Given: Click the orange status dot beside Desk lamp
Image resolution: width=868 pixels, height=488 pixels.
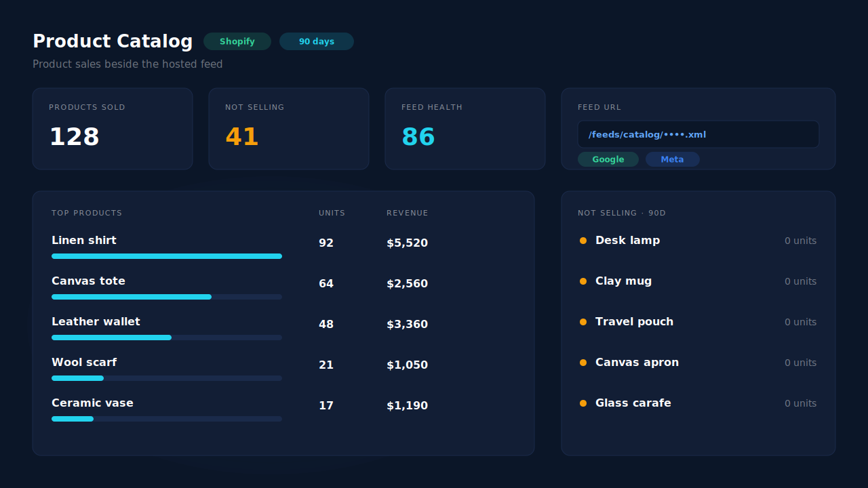Looking at the screenshot, I should 583,241.
